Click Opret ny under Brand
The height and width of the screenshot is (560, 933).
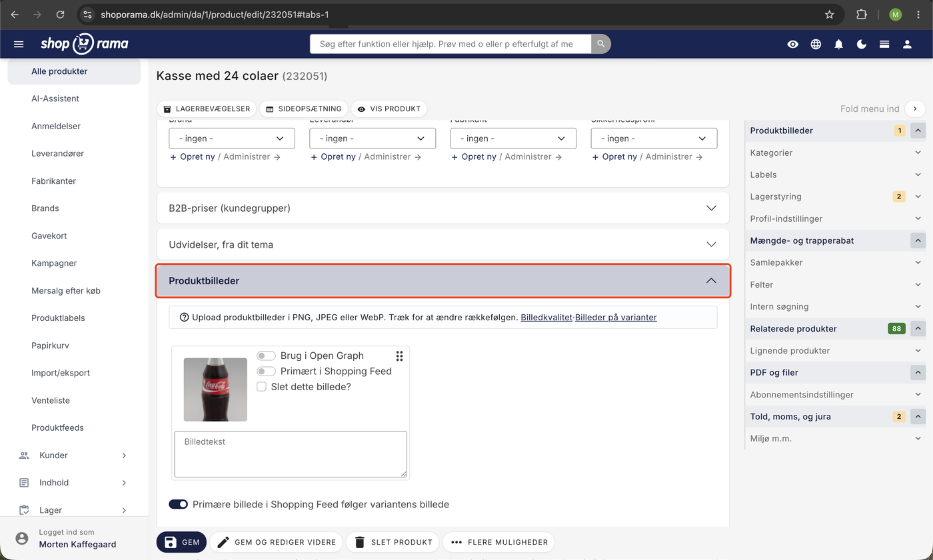click(x=193, y=157)
